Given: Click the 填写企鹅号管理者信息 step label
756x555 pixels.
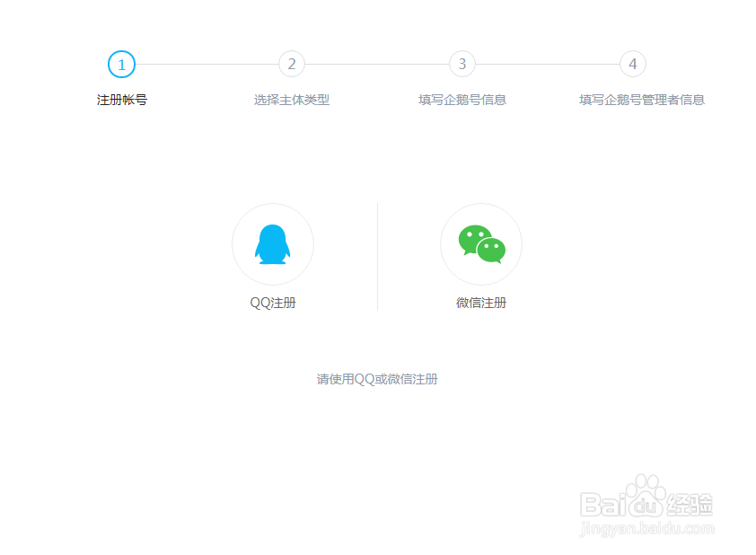Looking at the screenshot, I should click(x=642, y=100).
